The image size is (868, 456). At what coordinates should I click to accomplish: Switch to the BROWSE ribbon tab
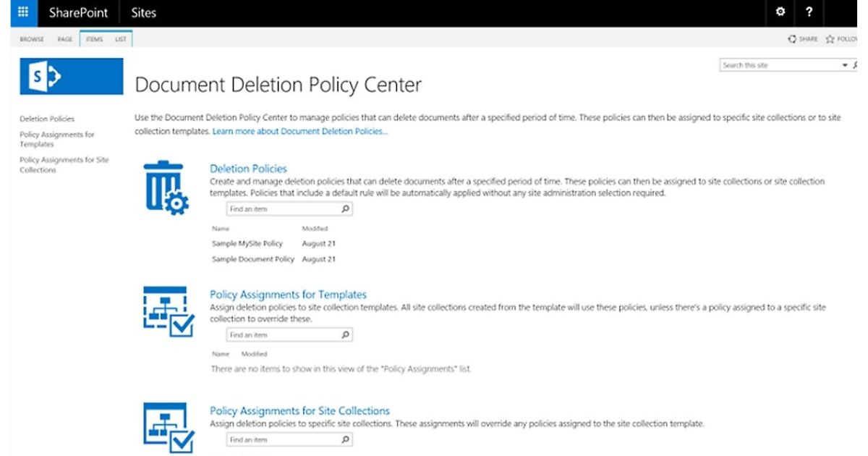pyautogui.click(x=33, y=39)
